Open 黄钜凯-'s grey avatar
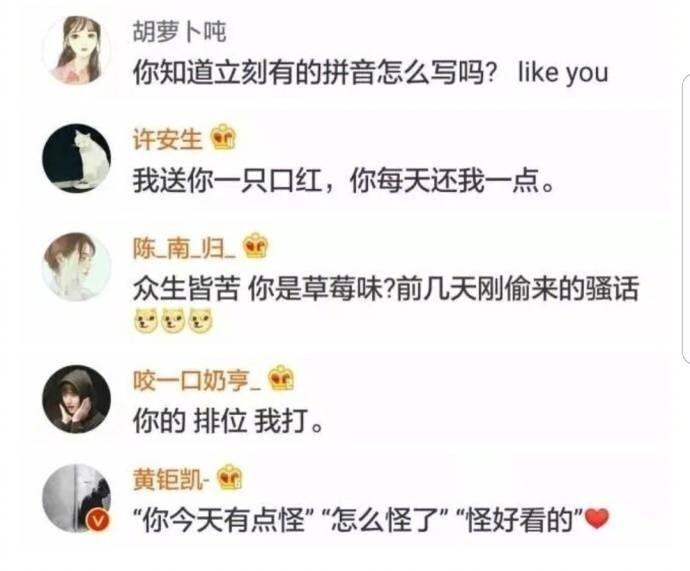This screenshot has height=571, width=690. click(x=77, y=498)
